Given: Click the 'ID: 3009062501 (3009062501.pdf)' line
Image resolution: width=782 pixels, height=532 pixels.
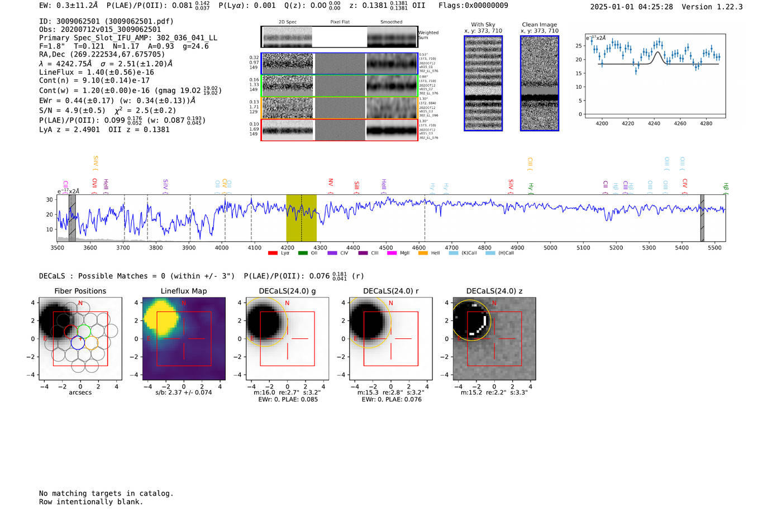Looking at the screenshot, I should coord(106,21).
